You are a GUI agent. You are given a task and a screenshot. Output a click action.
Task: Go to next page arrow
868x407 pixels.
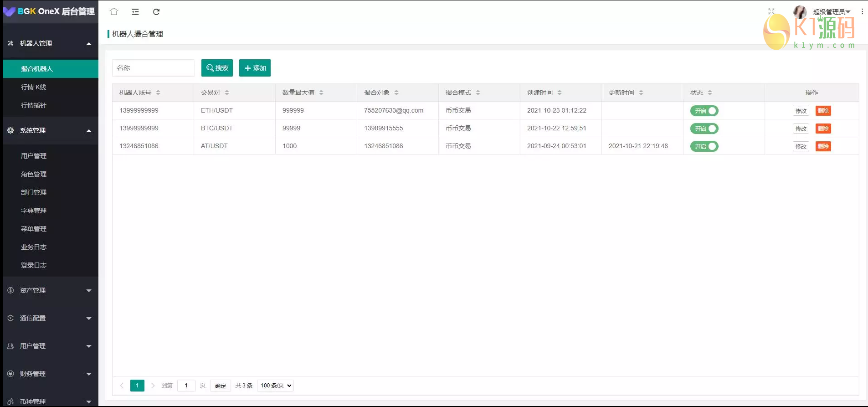[153, 386]
